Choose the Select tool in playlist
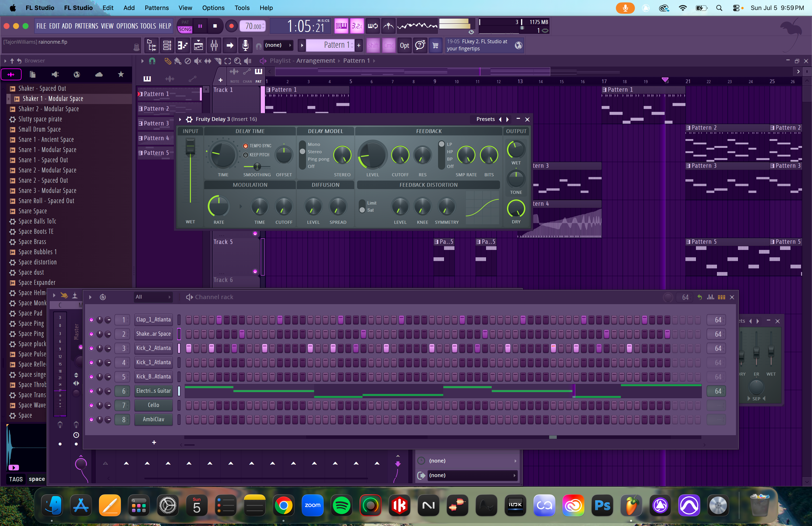812x526 pixels. point(227,61)
